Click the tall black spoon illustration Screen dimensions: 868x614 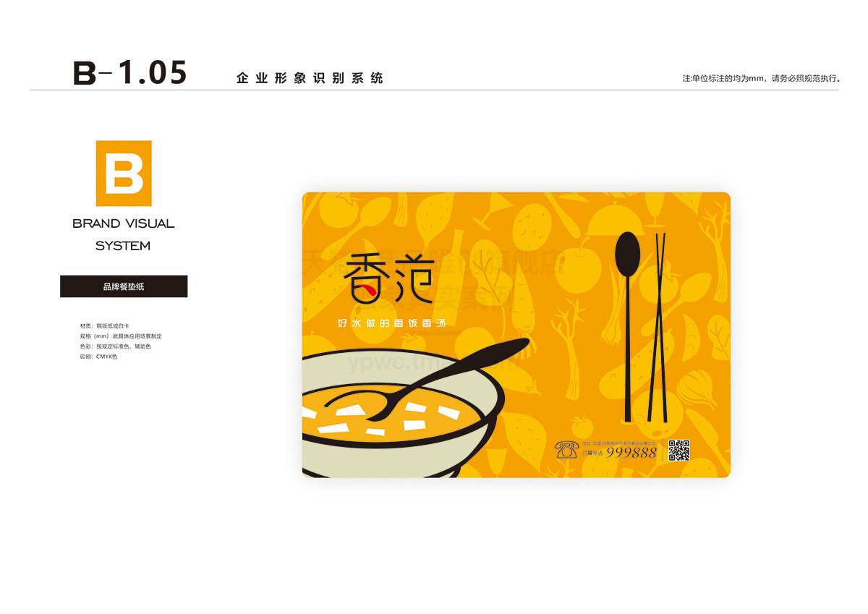[x=627, y=325]
